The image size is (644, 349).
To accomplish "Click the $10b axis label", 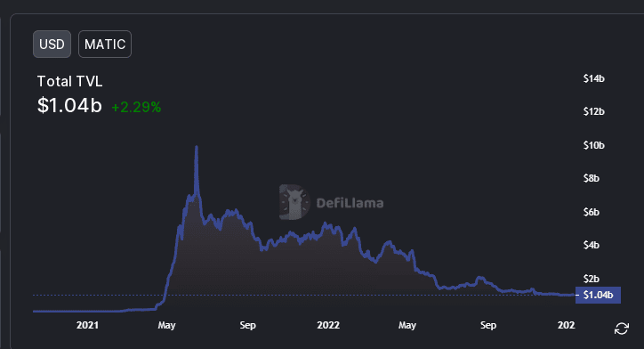I will pyautogui.click(x=593, y=145).
